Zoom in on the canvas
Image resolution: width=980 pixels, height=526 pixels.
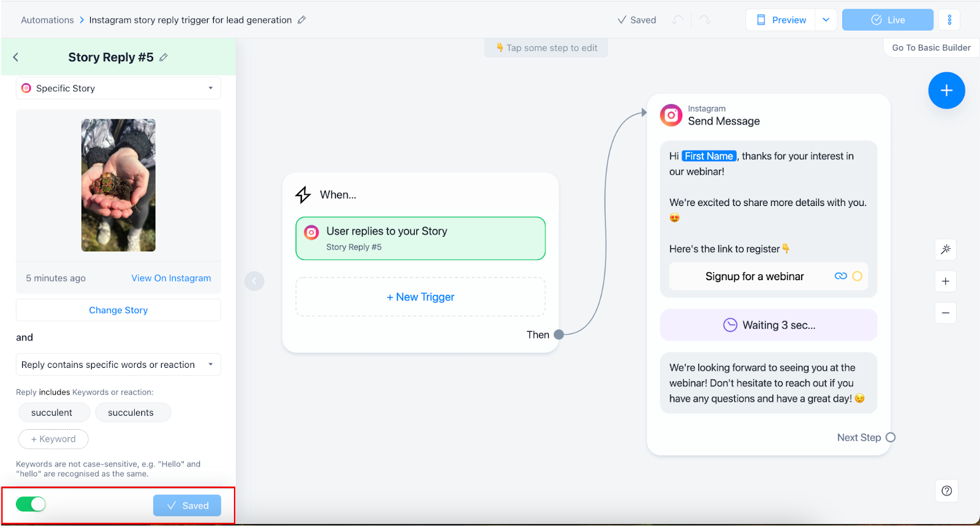click(x=946, y=281)
